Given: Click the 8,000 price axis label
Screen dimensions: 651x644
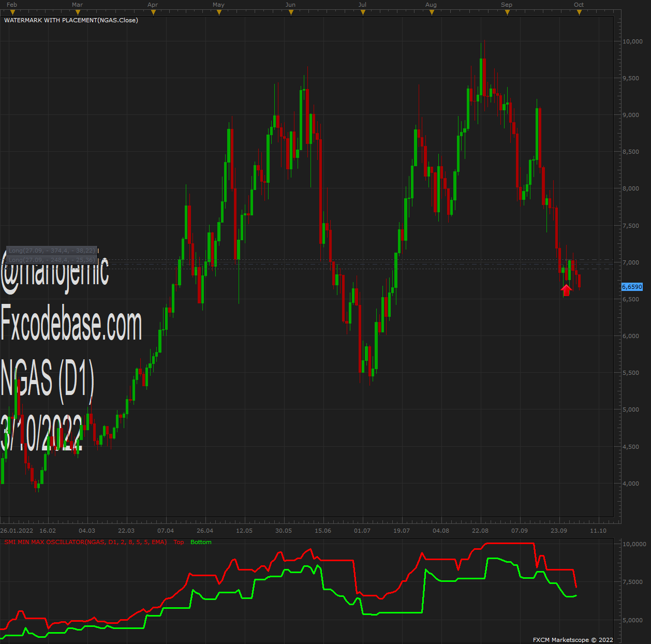Looking at the screenshot, I should (x=631, y=189).
